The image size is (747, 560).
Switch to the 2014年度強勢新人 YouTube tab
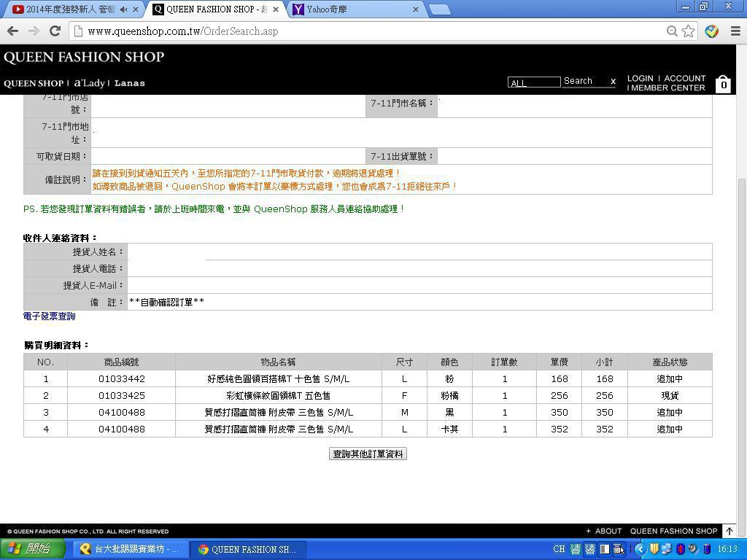coord(71,9)
